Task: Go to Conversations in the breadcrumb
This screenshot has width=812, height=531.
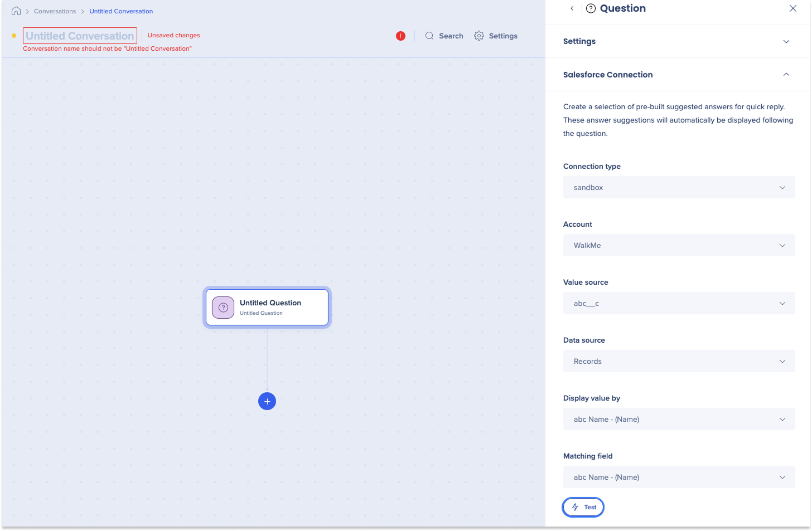Action: click(x=55, y=11)
